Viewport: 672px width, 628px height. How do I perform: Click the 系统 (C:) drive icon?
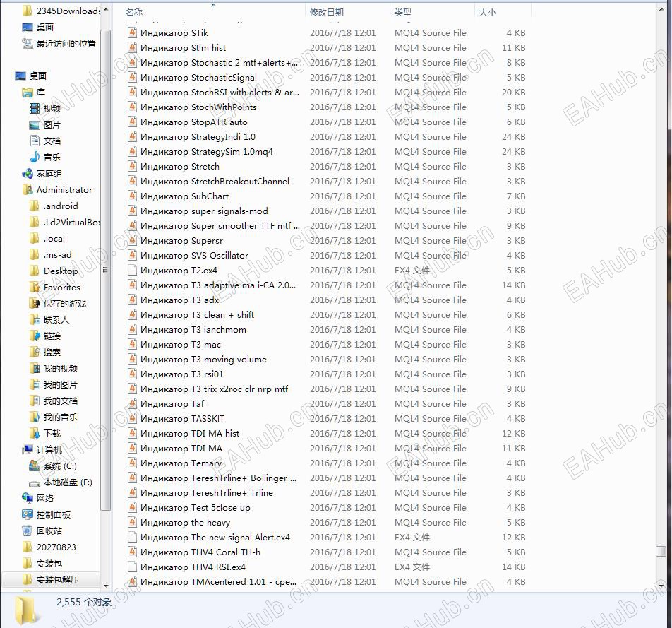click(35, 466)
